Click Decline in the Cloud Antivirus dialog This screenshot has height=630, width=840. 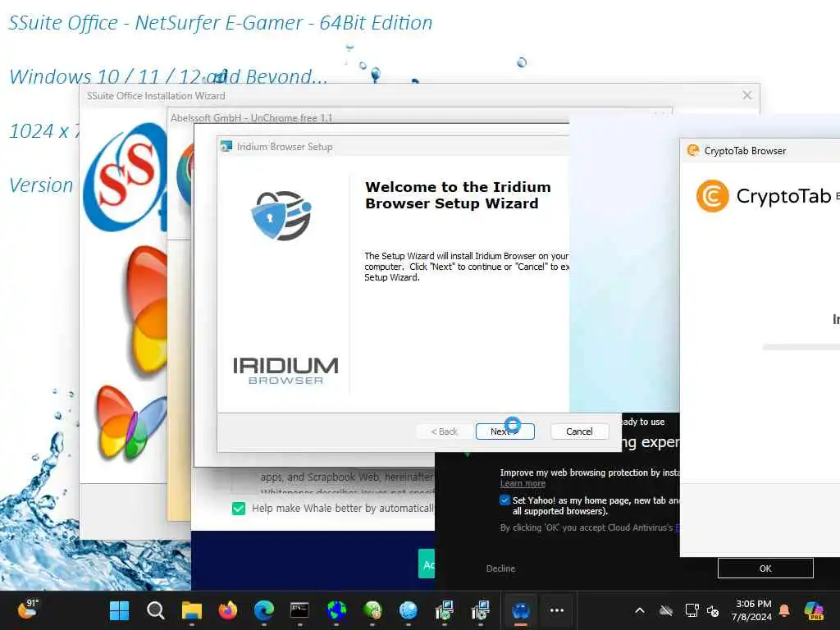(500, 568)
